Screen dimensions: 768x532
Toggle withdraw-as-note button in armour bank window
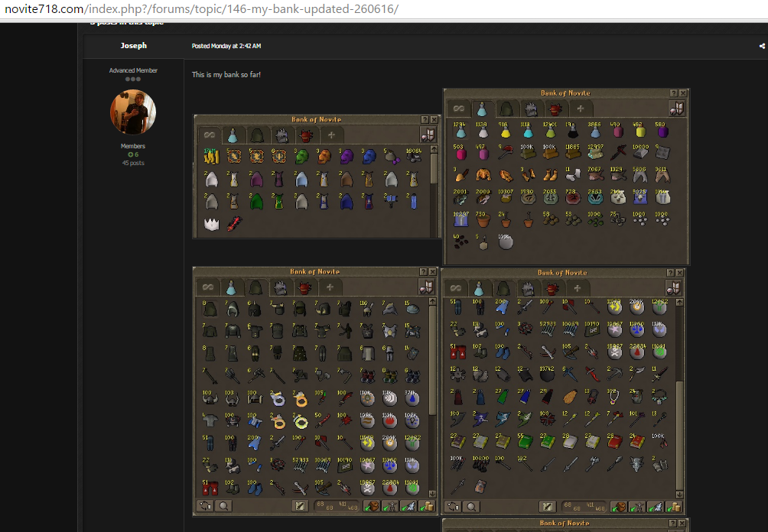pyautogui.click(x=299, y=506)
